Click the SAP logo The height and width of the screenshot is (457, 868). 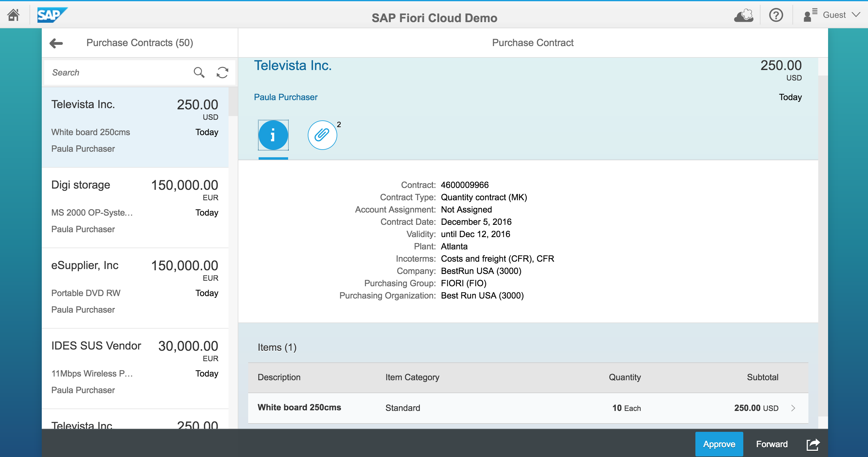pos(52,15)
